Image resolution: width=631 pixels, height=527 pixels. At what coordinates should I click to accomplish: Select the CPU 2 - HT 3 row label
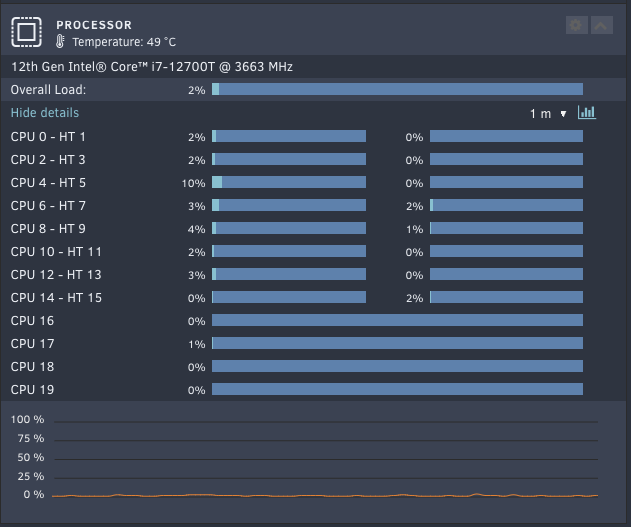tap(48, 160)
